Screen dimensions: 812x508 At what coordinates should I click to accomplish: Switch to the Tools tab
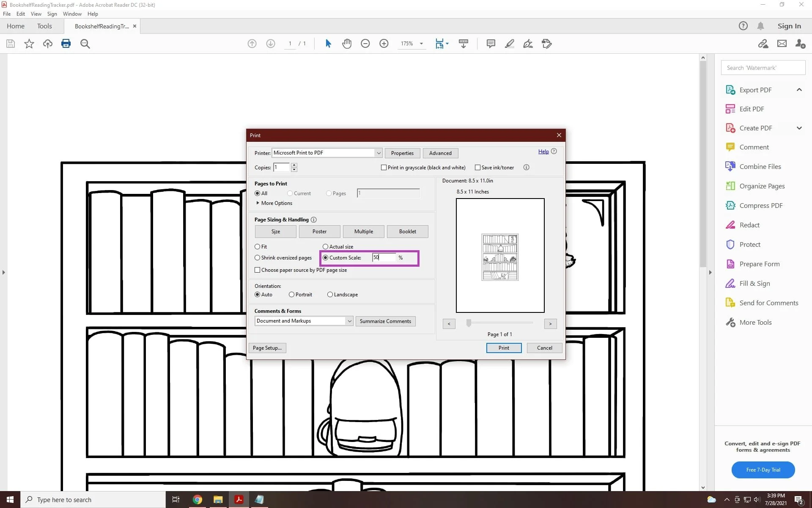click(x=45, y=26)
